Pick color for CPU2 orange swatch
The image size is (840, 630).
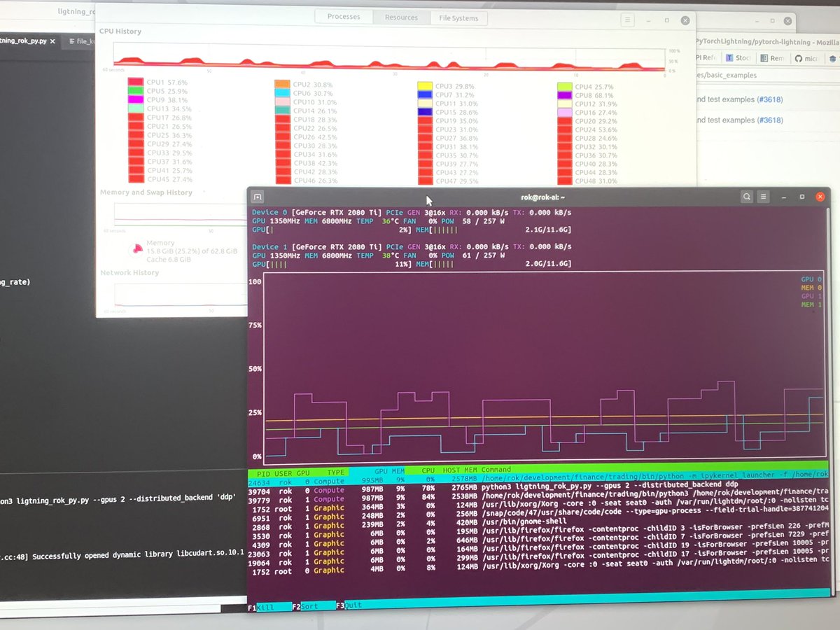coord(282,84)
